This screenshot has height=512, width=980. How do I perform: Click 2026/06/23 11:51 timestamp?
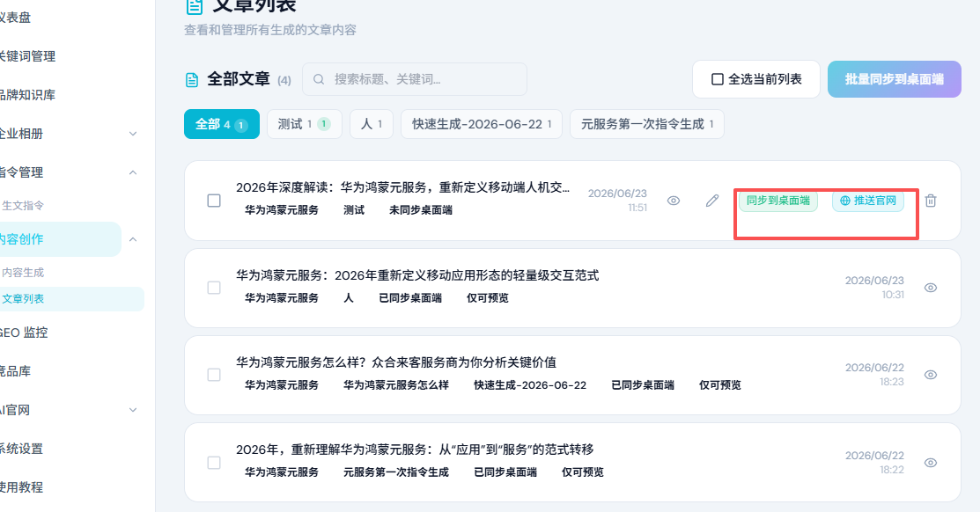point(617,201)
